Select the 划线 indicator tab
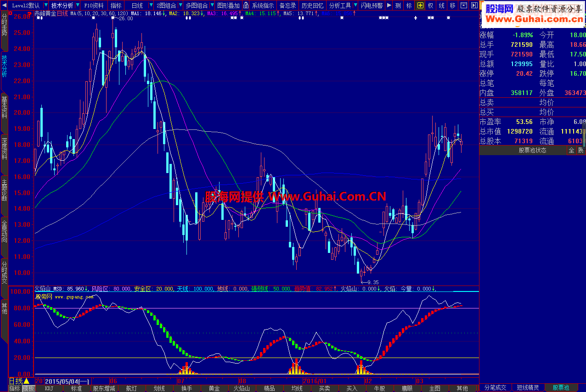The height and width of the screenshot is (392, 586). click(159, 388)
